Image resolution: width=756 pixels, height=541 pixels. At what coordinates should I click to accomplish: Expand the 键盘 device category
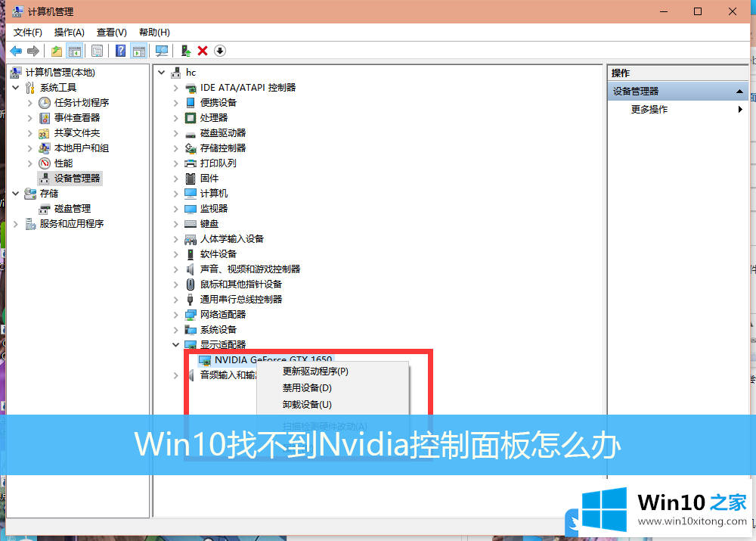(x=176, y=224)
